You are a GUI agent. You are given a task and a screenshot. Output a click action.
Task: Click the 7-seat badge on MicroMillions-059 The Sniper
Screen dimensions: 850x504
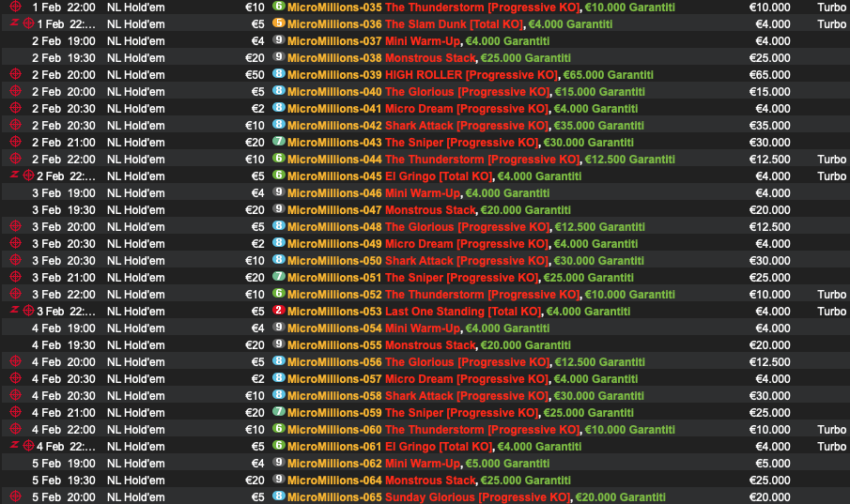click(x=279, y=411)
